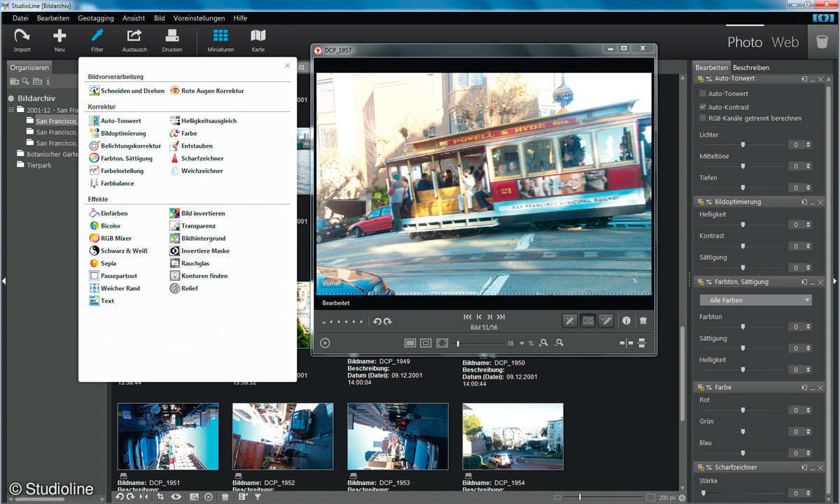Open the DCP_1951 thumbnail
This screenshot has height=504, width=840.
[x=168, y=436]
